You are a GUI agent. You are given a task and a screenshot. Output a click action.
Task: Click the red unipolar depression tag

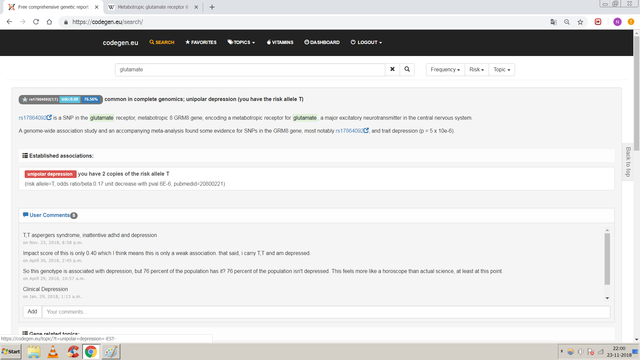[50, 174]
